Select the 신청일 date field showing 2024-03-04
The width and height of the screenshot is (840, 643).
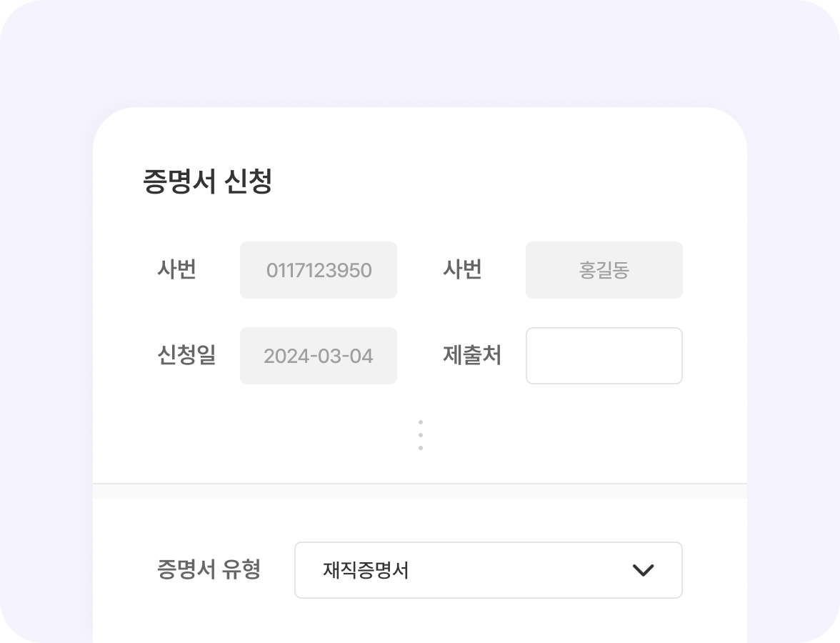coord(319,356)
